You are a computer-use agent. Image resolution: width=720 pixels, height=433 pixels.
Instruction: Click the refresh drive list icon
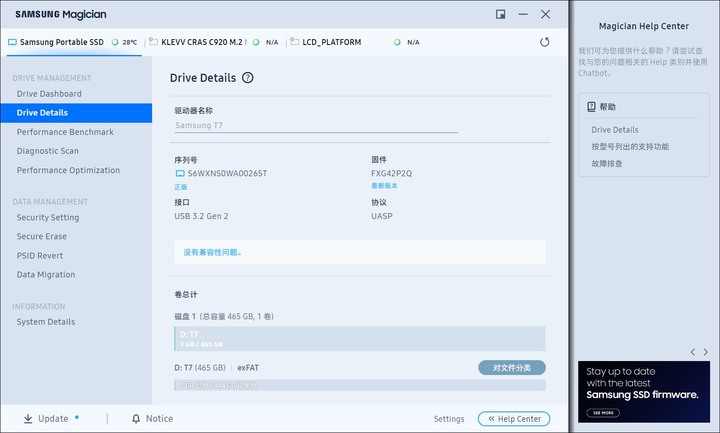[545, 42]
